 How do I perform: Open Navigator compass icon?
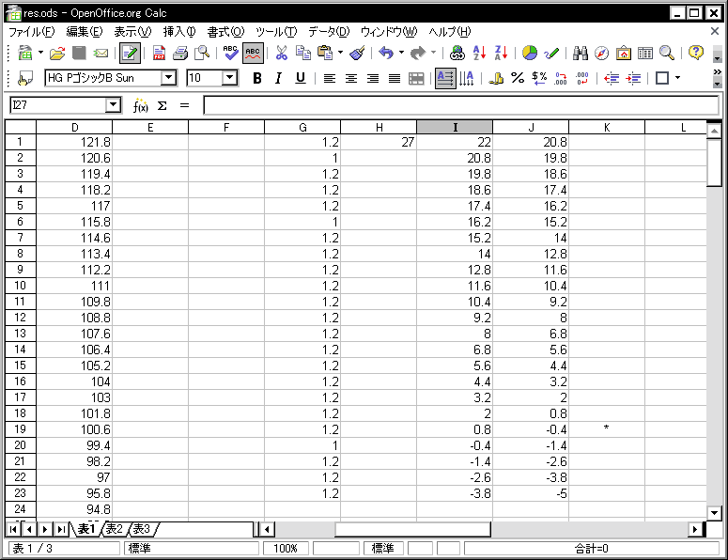602,53
